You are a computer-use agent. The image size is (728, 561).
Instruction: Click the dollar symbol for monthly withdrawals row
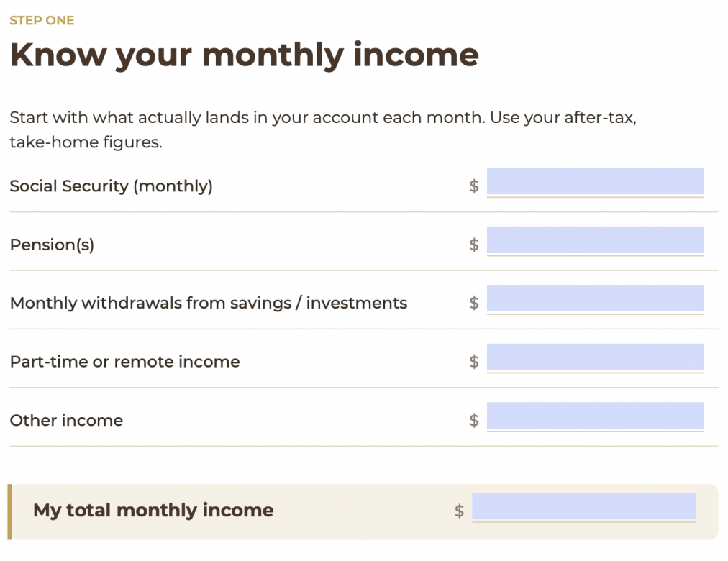(x=473, y=303)
